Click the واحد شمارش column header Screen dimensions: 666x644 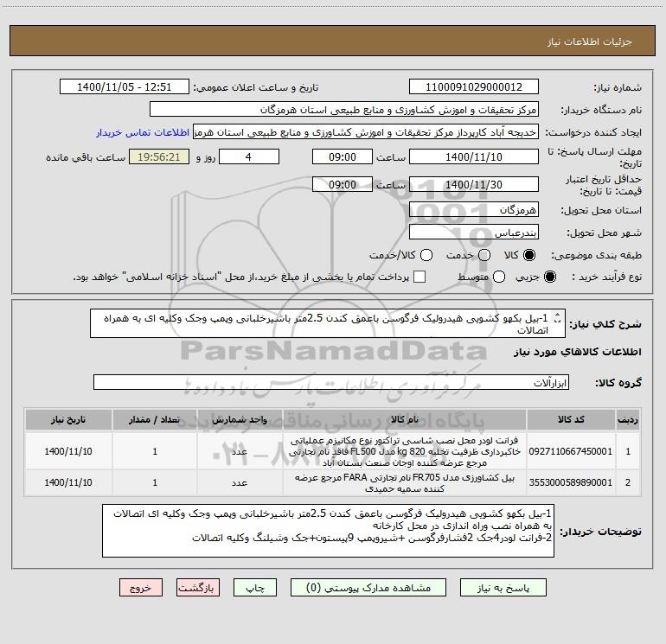(240, 419)
